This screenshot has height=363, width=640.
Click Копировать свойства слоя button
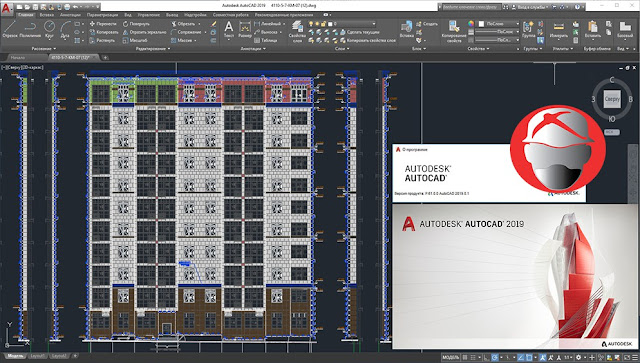click(x=367, y=40)
